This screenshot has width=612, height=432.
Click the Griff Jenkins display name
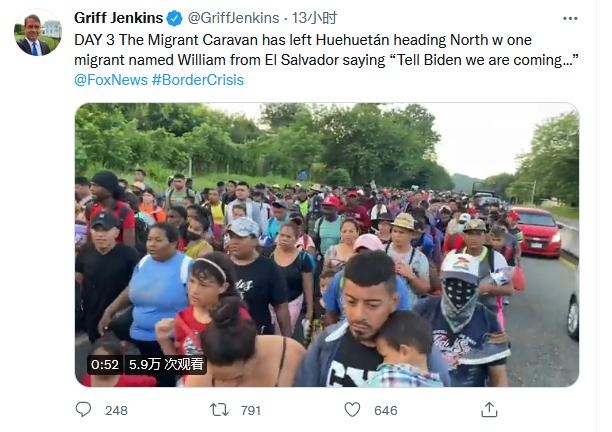pos(119,18)
